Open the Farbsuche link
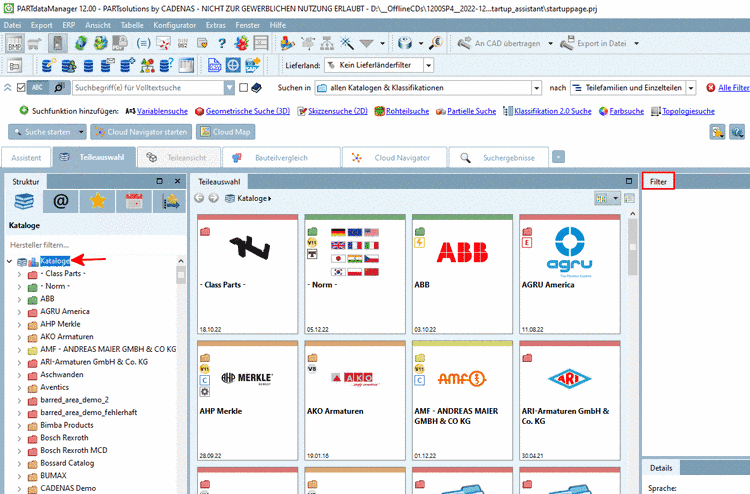Screen dimensions: 750x494 [627, 111]
